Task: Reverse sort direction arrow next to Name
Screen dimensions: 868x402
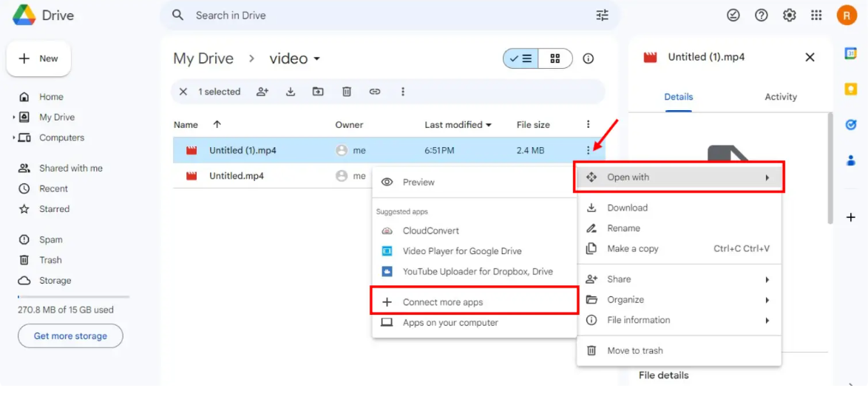Action: click(x=217, y=124)
